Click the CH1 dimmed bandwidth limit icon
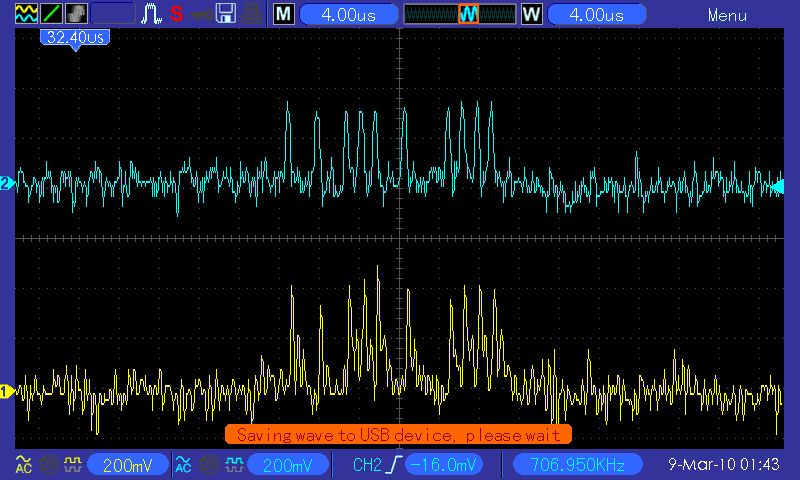 tap(48, 465)
